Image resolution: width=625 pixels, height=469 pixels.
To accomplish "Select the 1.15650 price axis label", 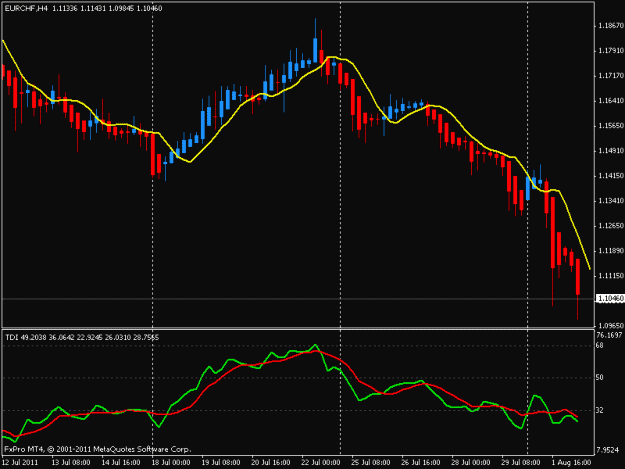I will pyautogui.click(x=611, y=126).
